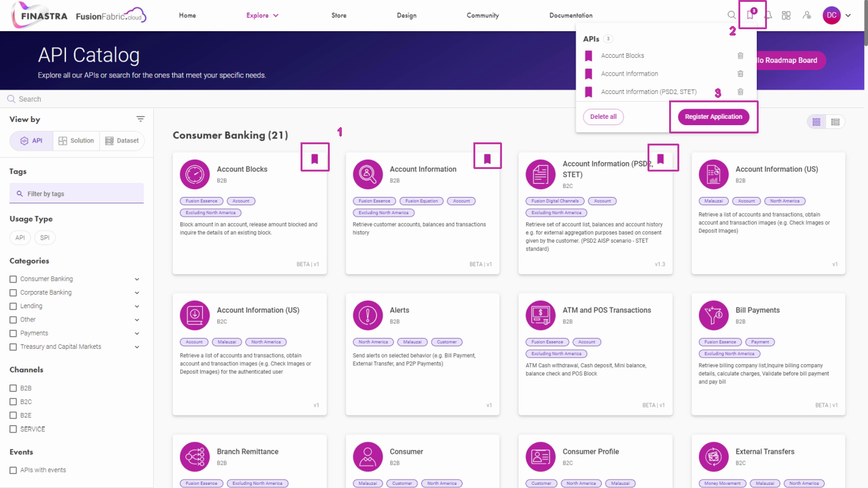Click the Finastra FusionFabric.cloud logo
868x488 pixels.
point(79,16)
